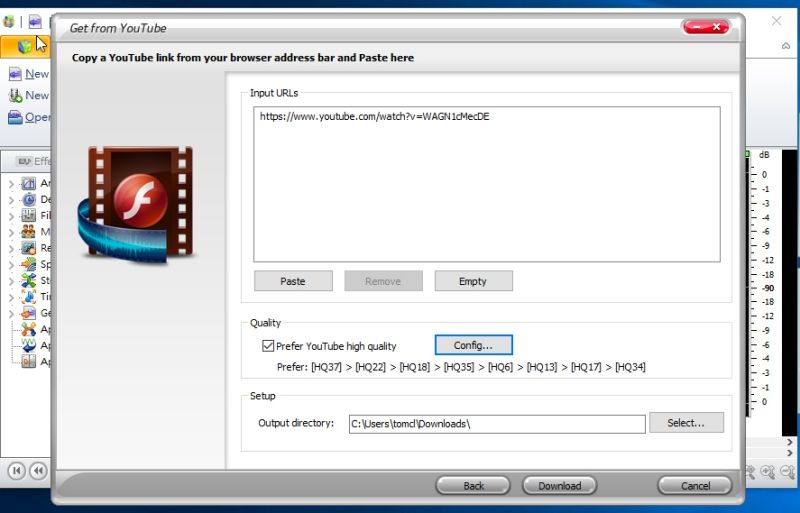This screenshot has width=800, height=513.
Task: Click the vertical zoom out magnifier icon
Action: point(789,472)
